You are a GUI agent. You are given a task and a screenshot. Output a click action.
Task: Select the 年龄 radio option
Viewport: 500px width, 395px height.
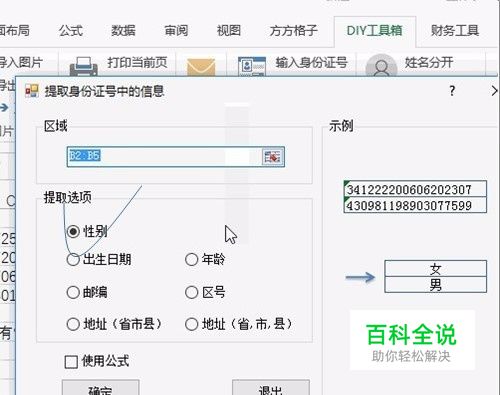[191, 259]
